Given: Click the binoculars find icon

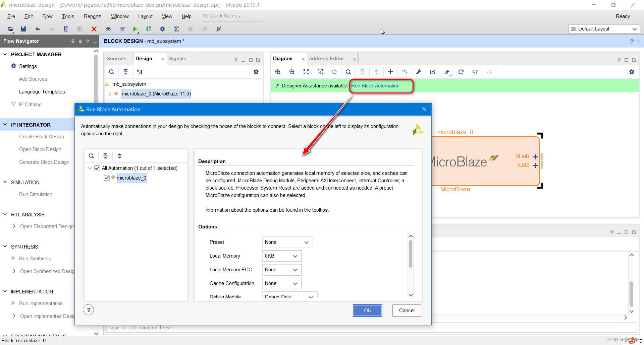Looking at the screenshot, I should coord(108,29).
